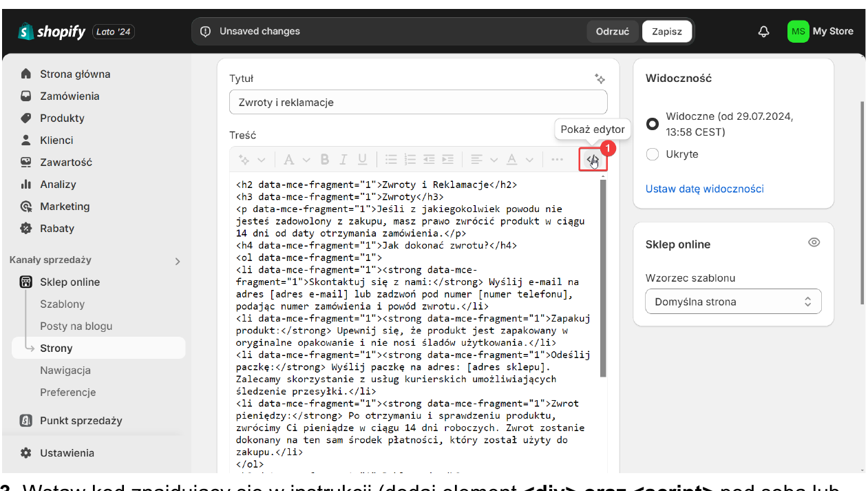Decrease indent with the outdent icon
868x491 pixels.
[x=429, y=160]
